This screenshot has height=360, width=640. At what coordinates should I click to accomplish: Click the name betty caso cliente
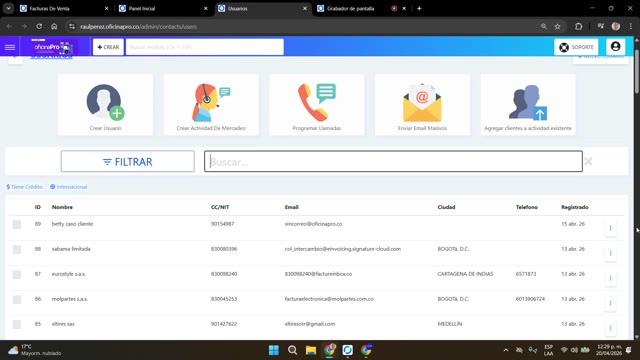click(72, 224)
